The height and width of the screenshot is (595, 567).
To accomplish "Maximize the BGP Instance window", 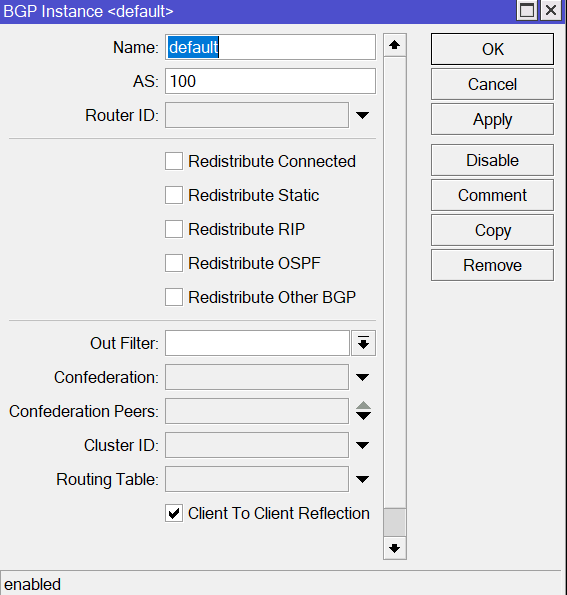I will 527,10.
